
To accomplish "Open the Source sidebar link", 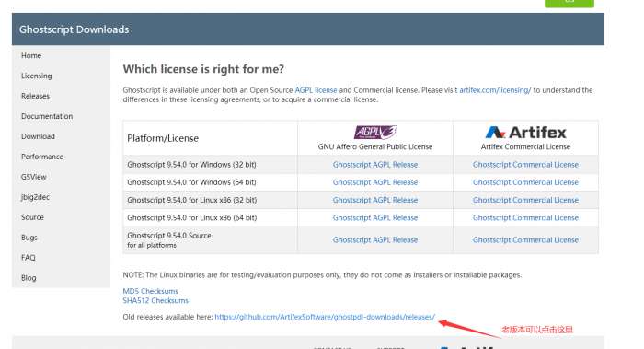I will [x=32, y=217].
